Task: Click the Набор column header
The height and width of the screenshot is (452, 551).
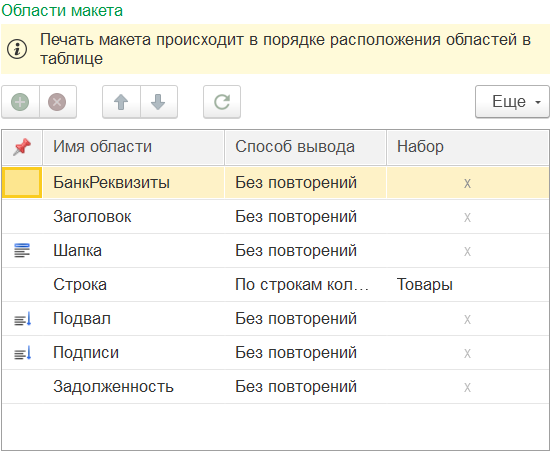Action: point(468,147)
